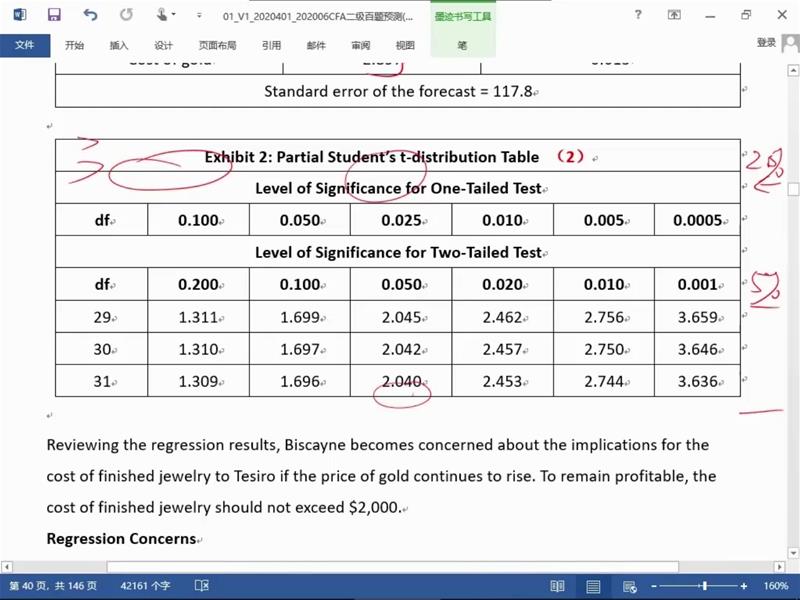The image size is (800, 600).
Task: Open ribbon display options
Action: coord(674,15)
